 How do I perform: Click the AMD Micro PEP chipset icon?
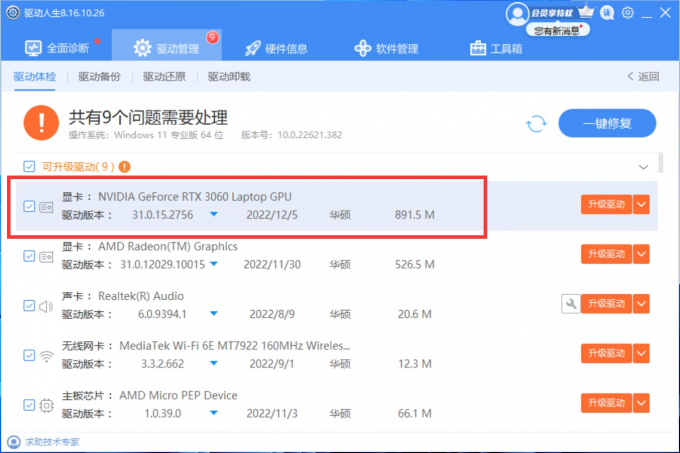click(46, 406)
